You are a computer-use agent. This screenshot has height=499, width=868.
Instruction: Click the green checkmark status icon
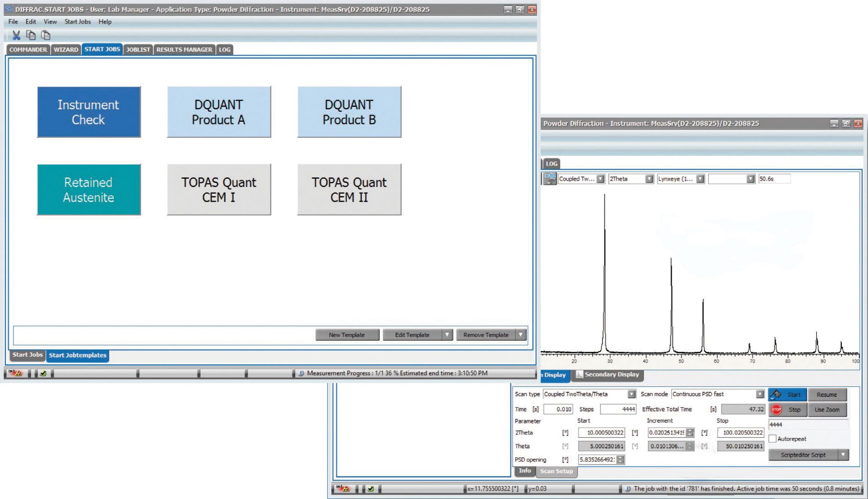point(43,373)
